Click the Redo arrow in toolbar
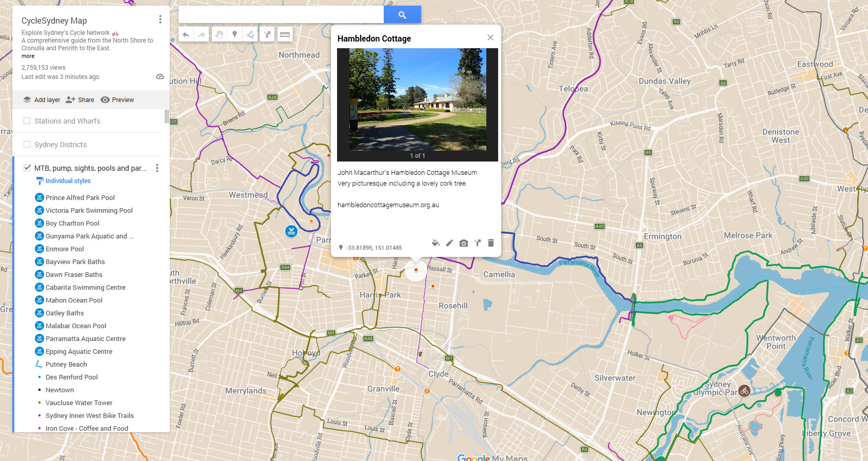868x461 pixels. (x=202, y=35)
